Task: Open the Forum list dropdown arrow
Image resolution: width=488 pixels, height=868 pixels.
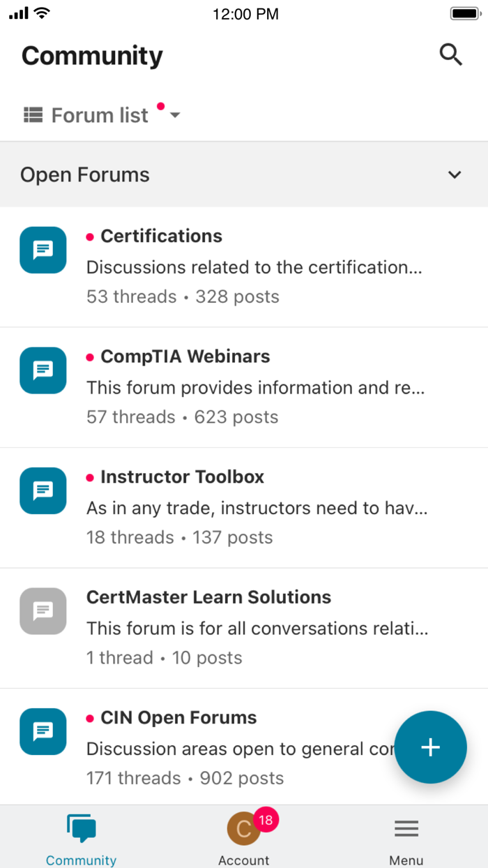Action: coord(174,115)
